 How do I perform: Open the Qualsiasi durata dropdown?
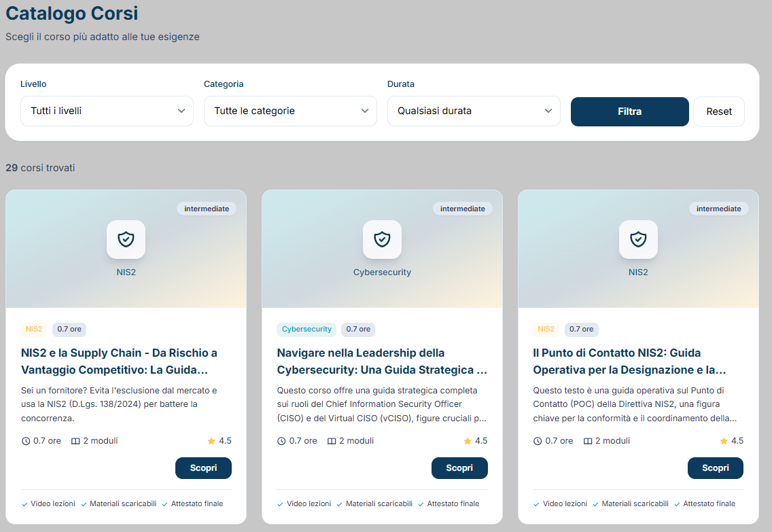coord(474,111)
